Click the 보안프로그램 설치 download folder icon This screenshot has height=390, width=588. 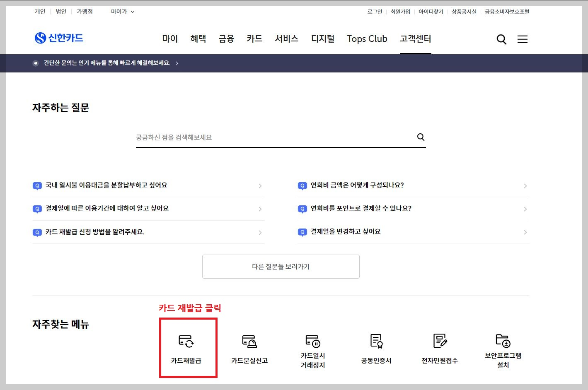click(x=503, y=341)
